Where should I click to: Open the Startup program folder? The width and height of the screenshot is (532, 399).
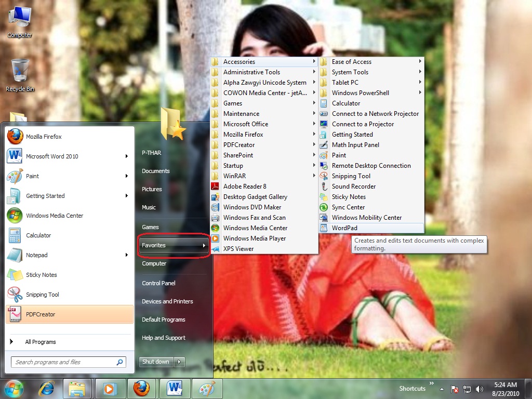point(264,166)
